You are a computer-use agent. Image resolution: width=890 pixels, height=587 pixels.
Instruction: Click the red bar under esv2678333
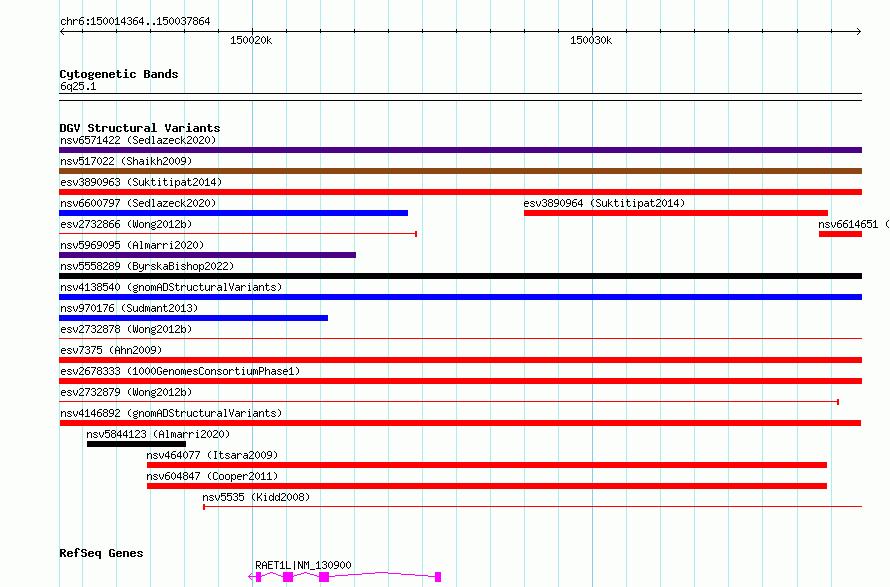pyautogui.click(x=460, y=381)
